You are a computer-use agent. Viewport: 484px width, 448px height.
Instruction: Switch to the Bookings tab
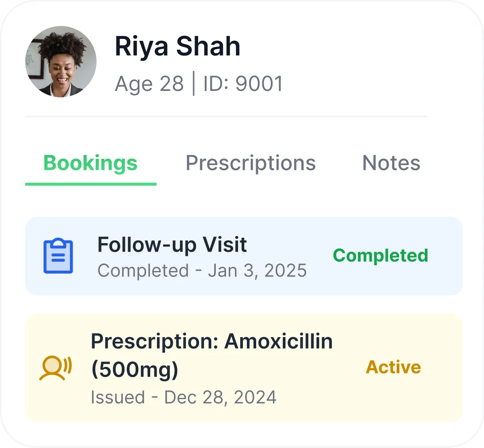[90, 163]
